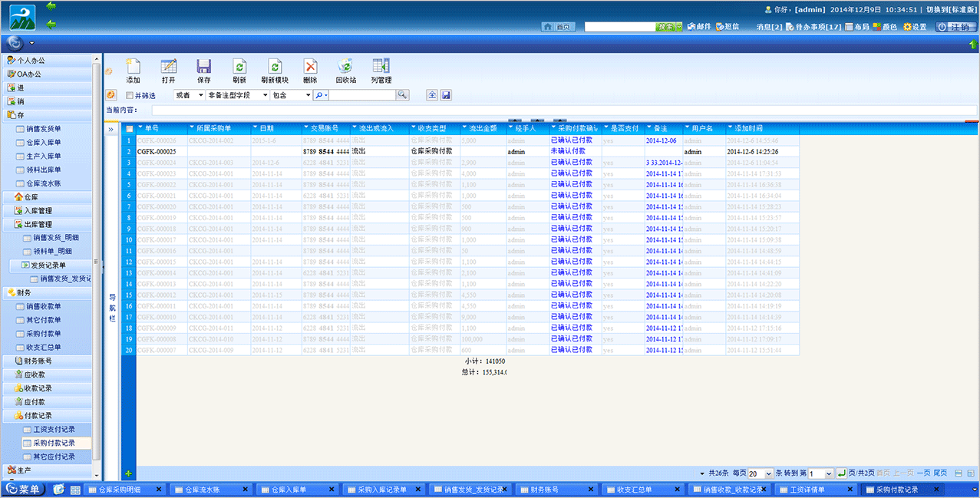Open the 或者 logic dropdown
This screenshot has height=498, width=980.
coord(190,95)
